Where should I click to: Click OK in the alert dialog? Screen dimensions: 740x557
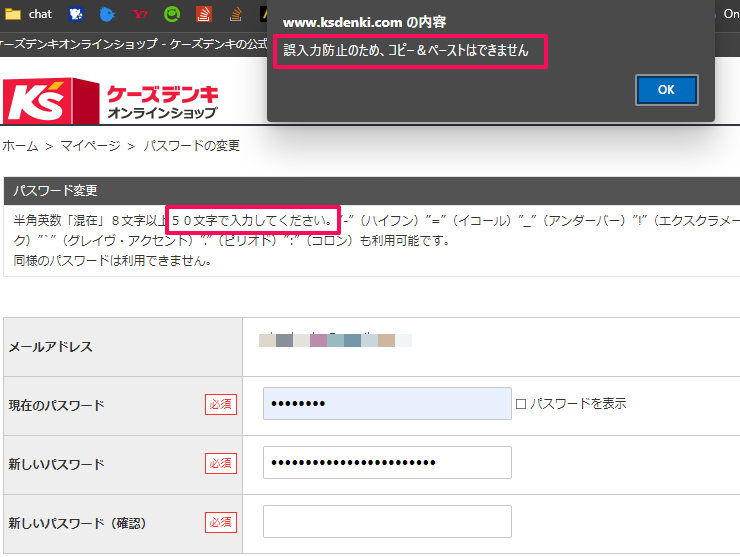(x=666, y=90)
